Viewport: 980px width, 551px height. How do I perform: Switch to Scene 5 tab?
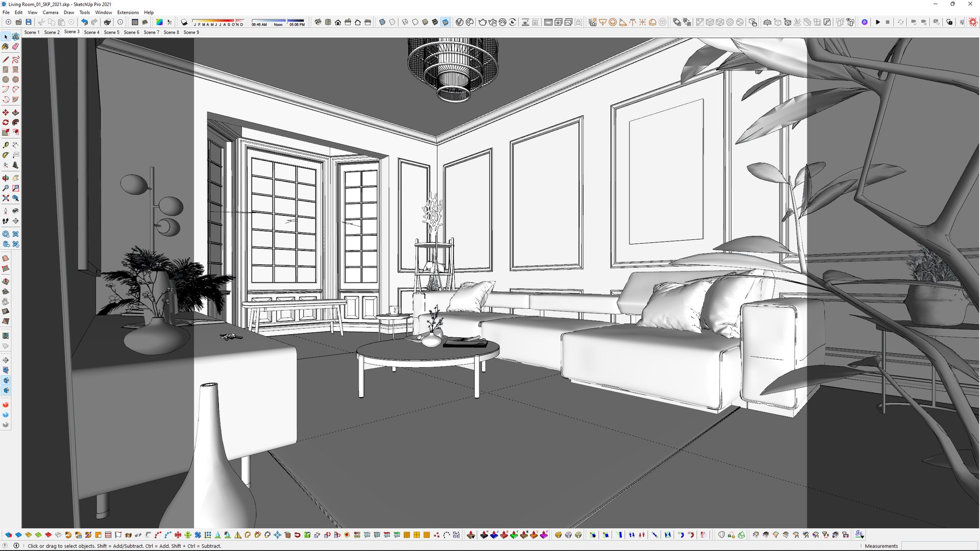111,32
